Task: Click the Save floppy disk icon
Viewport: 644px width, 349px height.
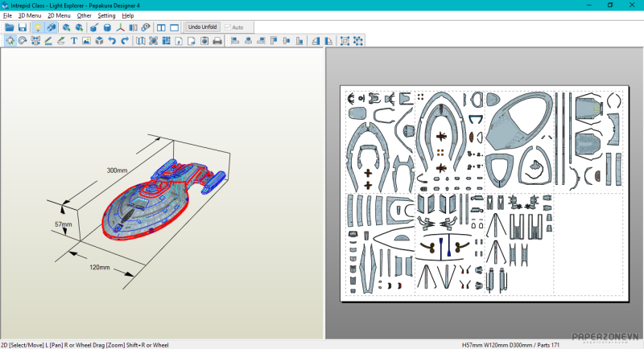Action: 23,27
